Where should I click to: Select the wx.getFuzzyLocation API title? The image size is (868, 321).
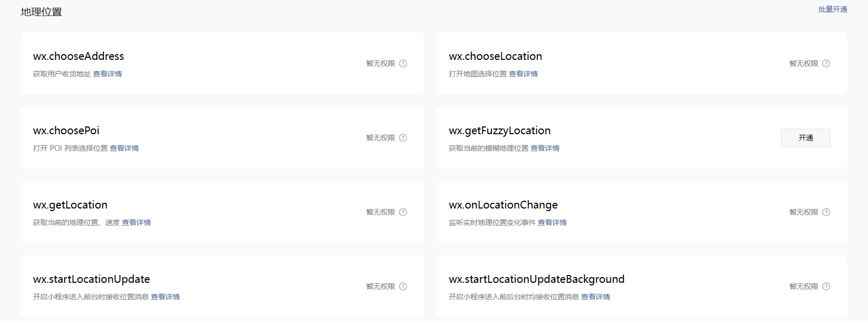(x=500, y=131)
